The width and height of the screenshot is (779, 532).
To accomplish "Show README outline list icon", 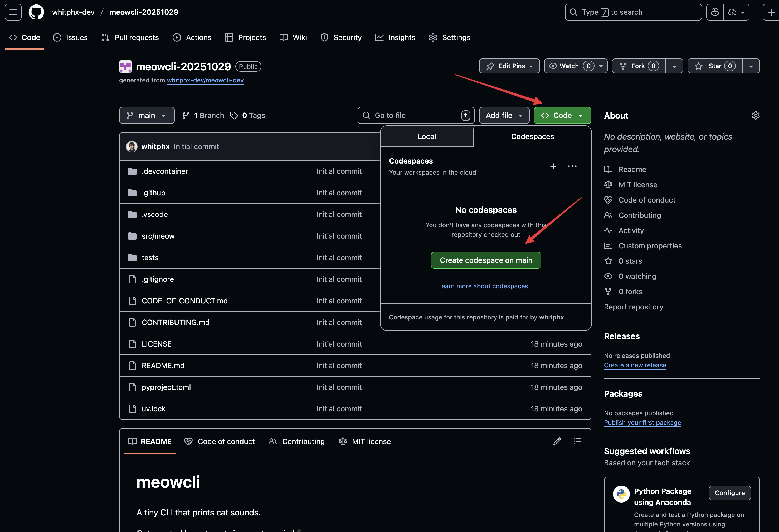I will click(577, 441).
